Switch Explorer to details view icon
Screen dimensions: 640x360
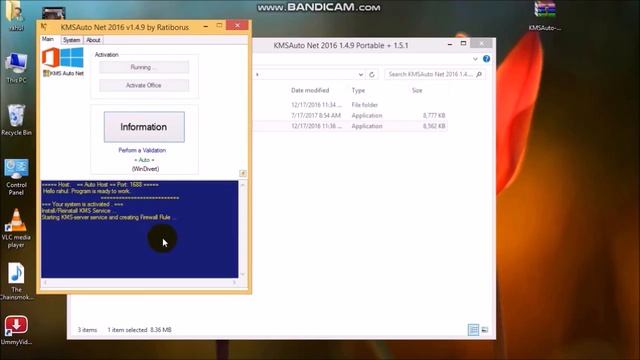(473, 329)
